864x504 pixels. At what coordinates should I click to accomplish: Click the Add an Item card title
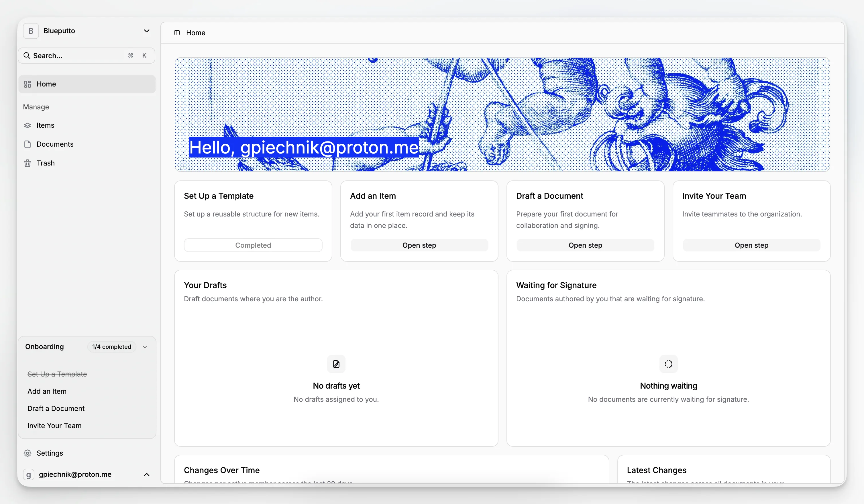click(373, 196)
